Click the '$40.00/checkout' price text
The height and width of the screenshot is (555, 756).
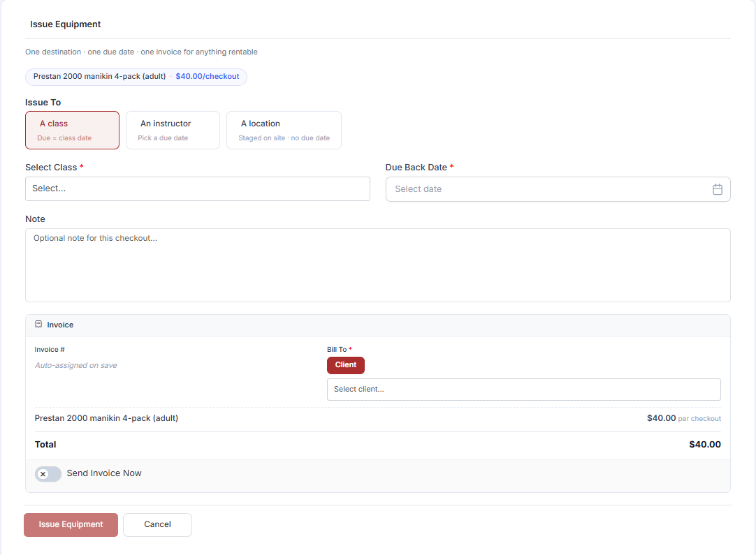point(208,77)
